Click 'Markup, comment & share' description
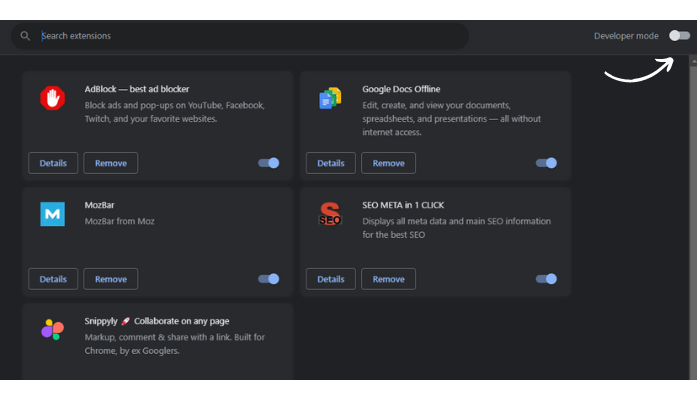Screen dimensions: 700x400 (x=175, y=344)
